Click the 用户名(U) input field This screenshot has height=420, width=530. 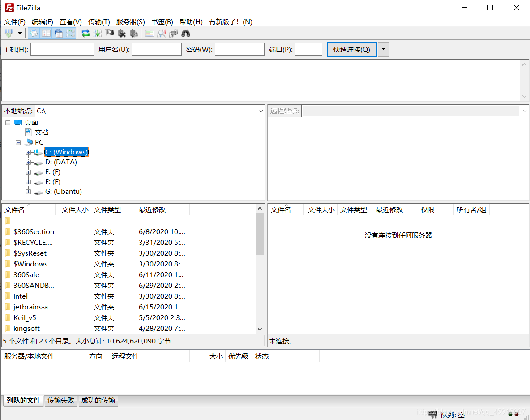(x=157, y=49)
